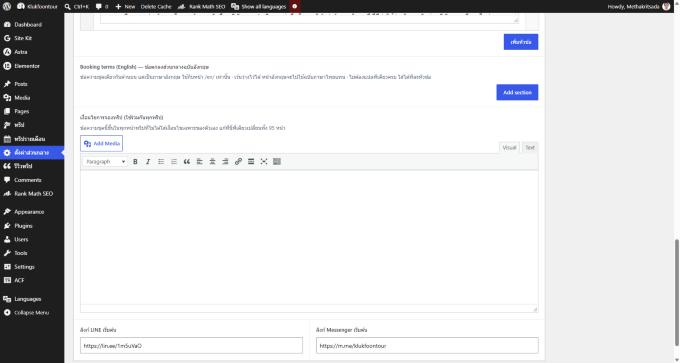Insert a bulleted list
This screenshot has height=363, width=680.
(161, 162)
